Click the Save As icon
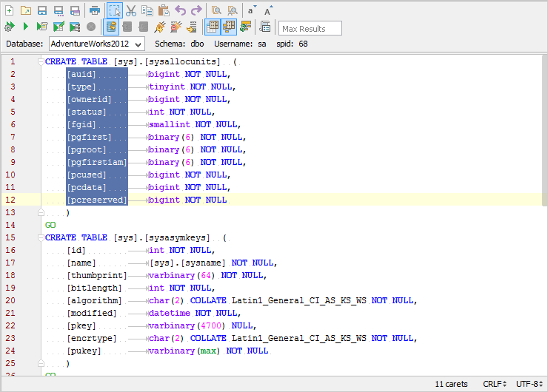The image size is (548, 392). (59, 11)
